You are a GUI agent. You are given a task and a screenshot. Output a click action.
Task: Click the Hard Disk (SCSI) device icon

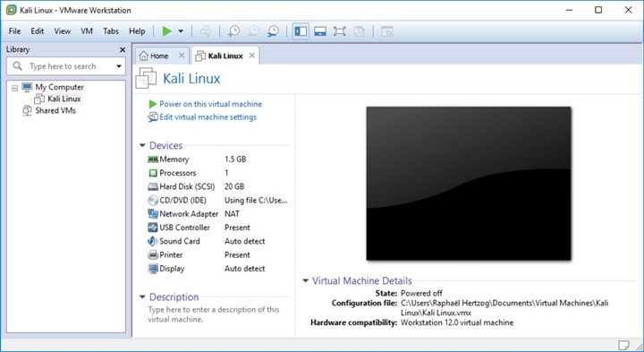point(153,186)
